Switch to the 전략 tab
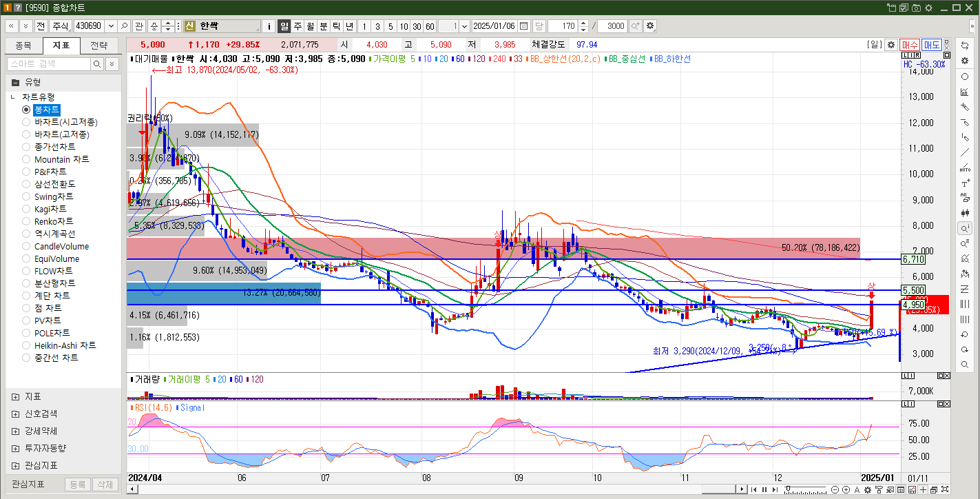This screenshot has width=980, height=499. [98, 45]
